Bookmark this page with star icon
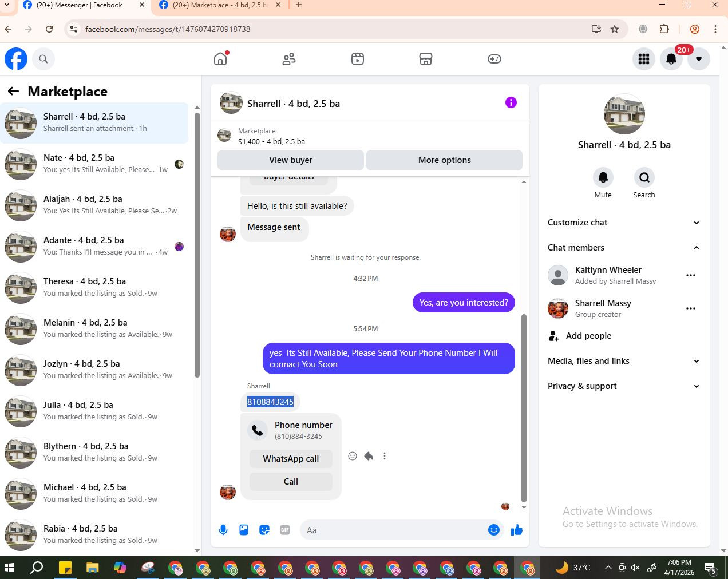This screenshot has width=728, height=579. (x=615, y=29)
